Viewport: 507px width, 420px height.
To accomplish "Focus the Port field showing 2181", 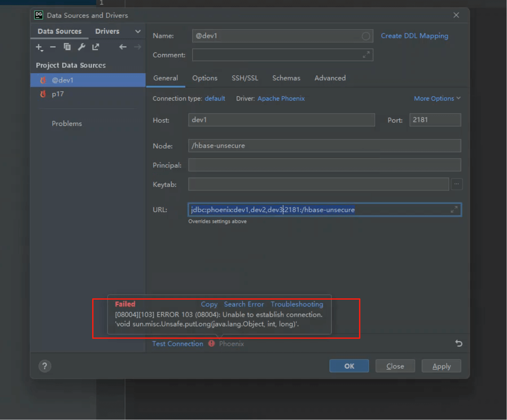I will pyautogui.click(x=435, y=120).
